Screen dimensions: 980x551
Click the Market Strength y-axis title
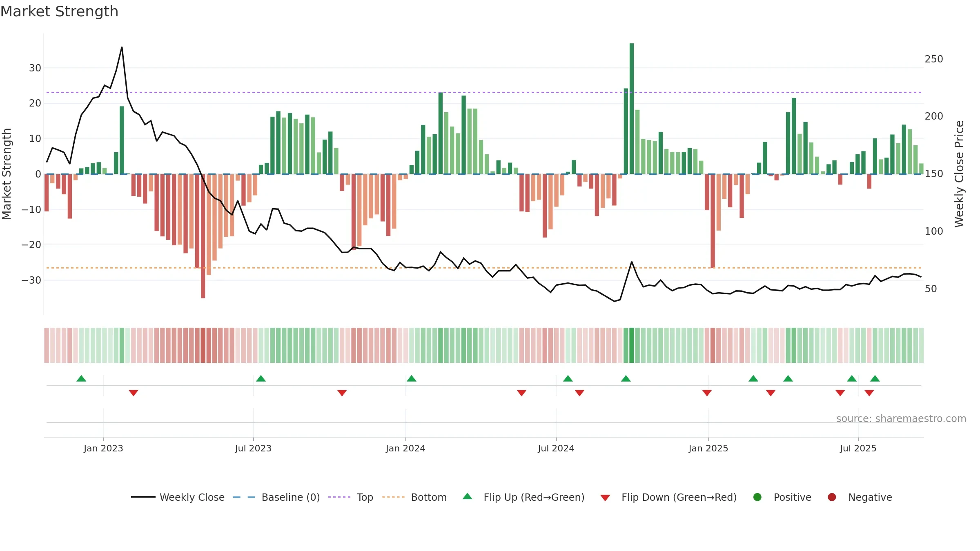point(7,174)
